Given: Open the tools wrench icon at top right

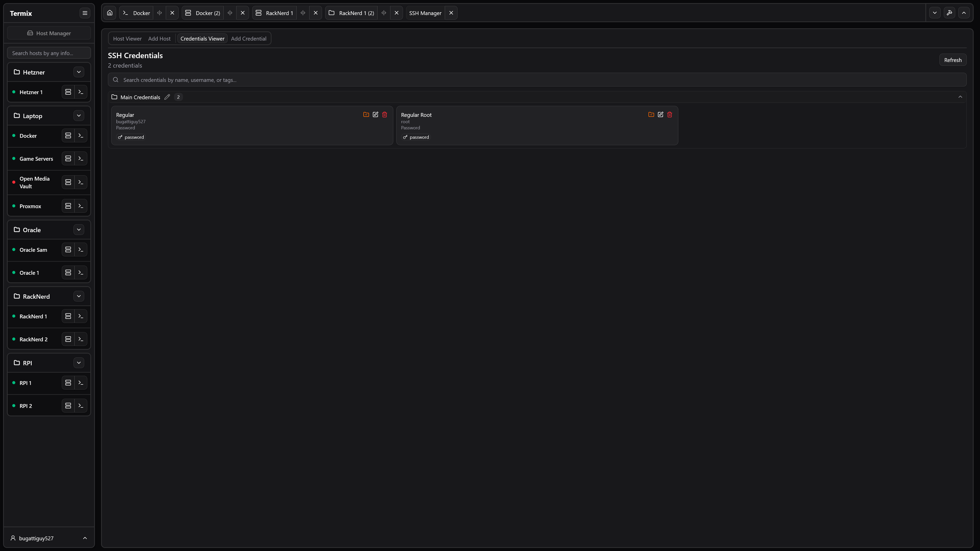Looking at the screenshot, I should (x=949, y=13).
